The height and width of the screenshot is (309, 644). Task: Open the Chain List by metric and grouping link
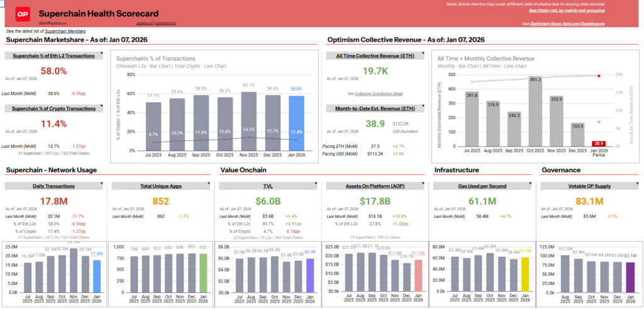pyautogui.click(x=567, y=11)
